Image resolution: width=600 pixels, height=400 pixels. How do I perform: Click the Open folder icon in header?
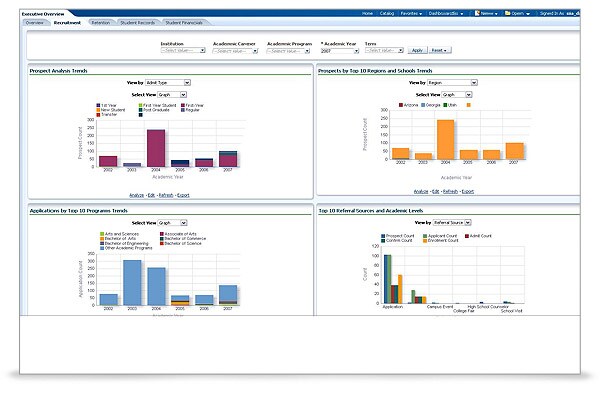(x=507, y=13)
